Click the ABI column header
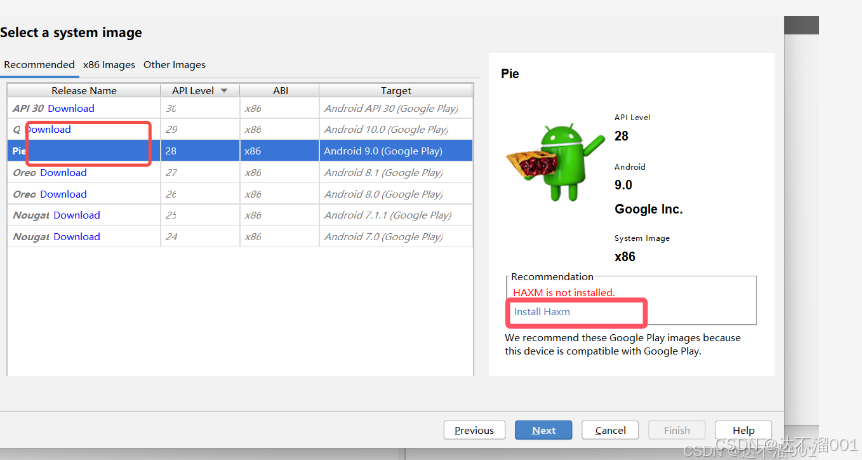 [x=280, y=91]
